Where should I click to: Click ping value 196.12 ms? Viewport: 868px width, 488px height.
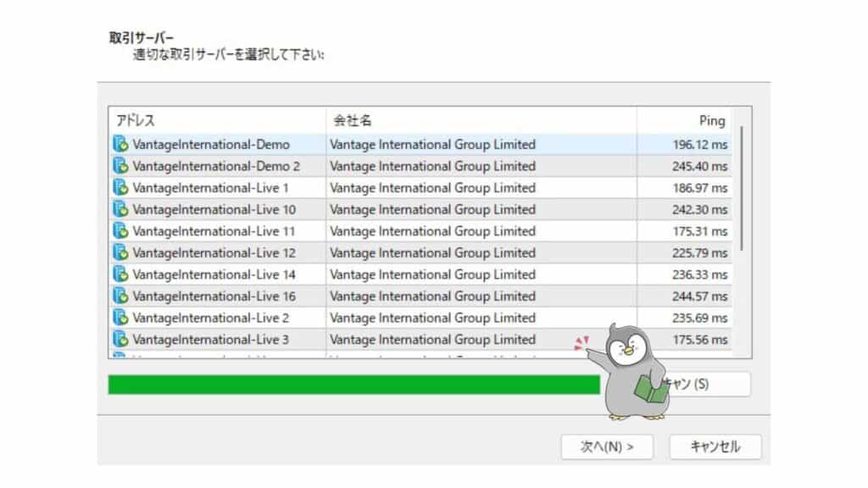click(699, 144)
